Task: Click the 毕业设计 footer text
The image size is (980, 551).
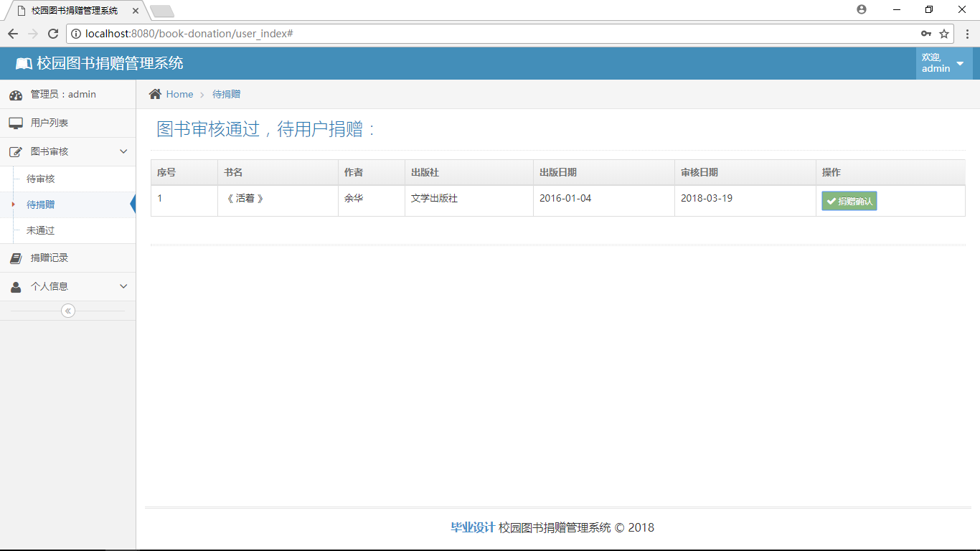Action: [473, 527]
